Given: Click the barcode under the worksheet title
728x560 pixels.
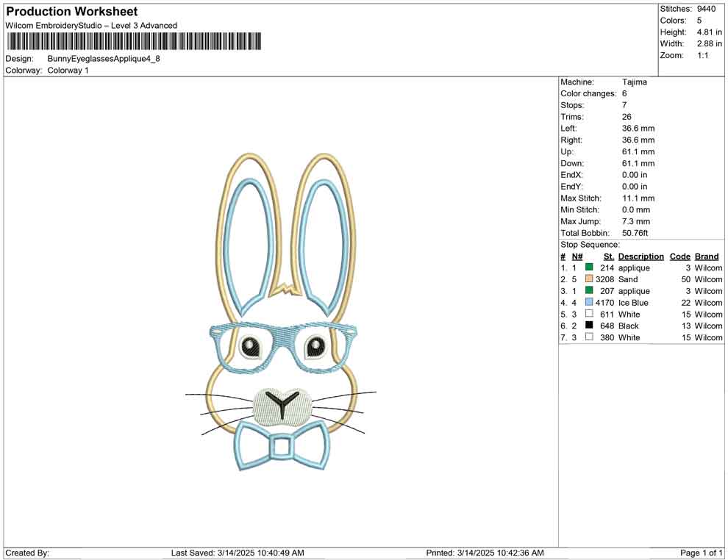Looking at the screenshot, I should tap(134, 41).
